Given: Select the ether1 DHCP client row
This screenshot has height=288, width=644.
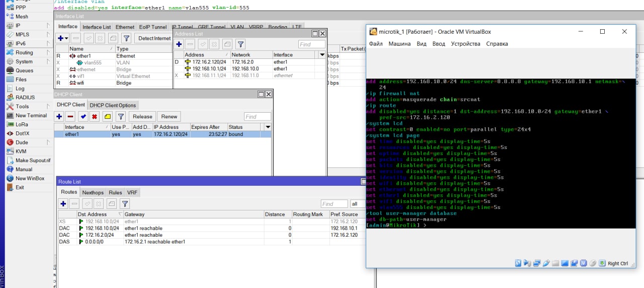Looking at the screenshot, I should click(163, 134).
